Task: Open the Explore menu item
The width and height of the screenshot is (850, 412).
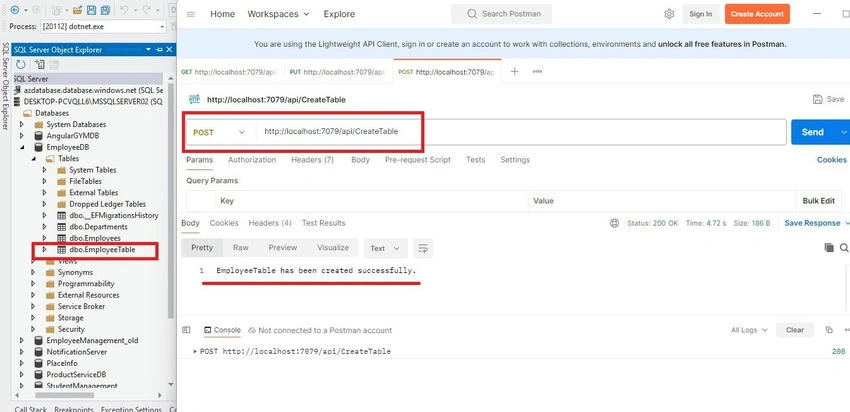Action: 339,14
